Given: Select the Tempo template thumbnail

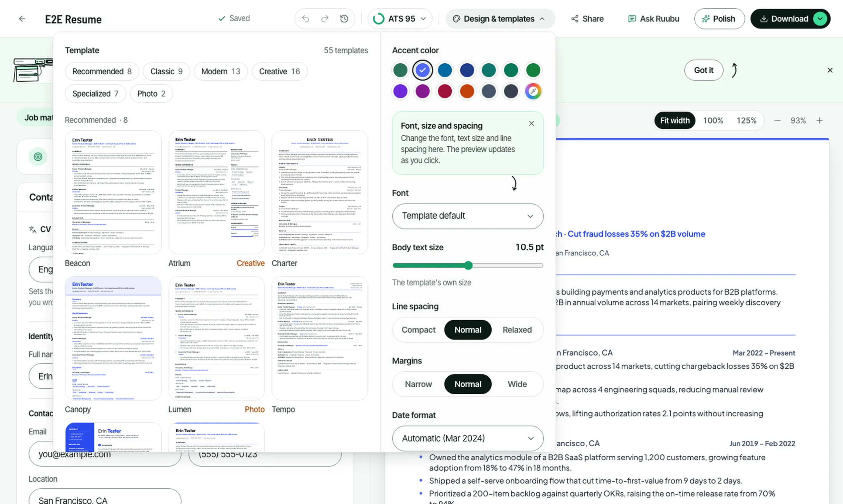Looking at the screenshot, I should [x=320, y=338].
